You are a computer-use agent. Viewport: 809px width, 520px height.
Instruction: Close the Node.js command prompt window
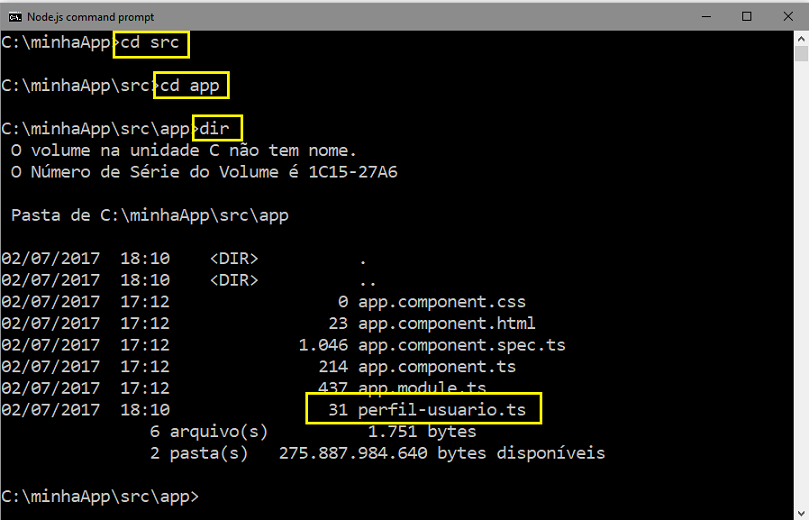[788, 17]
